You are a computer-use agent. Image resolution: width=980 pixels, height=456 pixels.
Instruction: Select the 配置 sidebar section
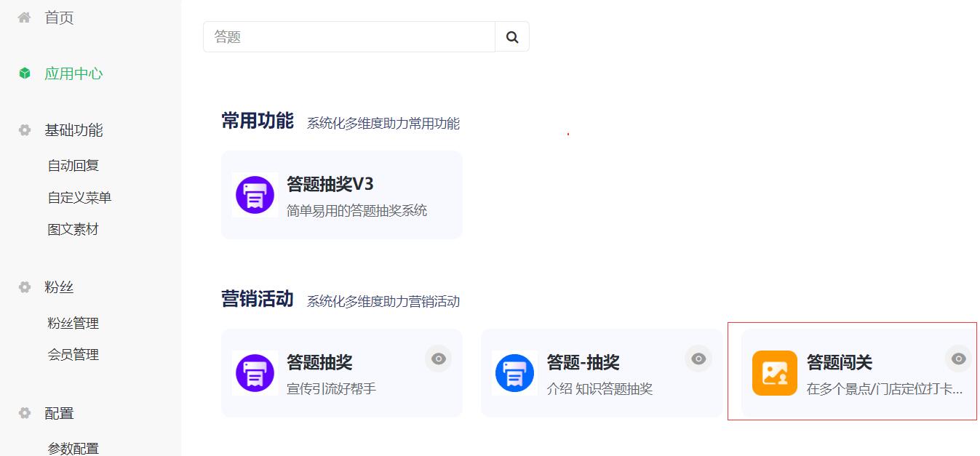pyautogui.click(x=59, y=413)
